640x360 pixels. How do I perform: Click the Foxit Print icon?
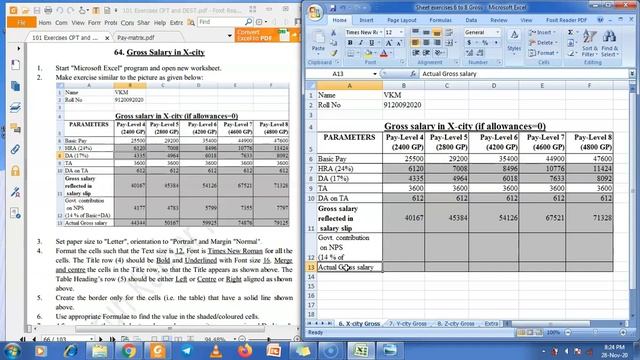tap(48, 10)
